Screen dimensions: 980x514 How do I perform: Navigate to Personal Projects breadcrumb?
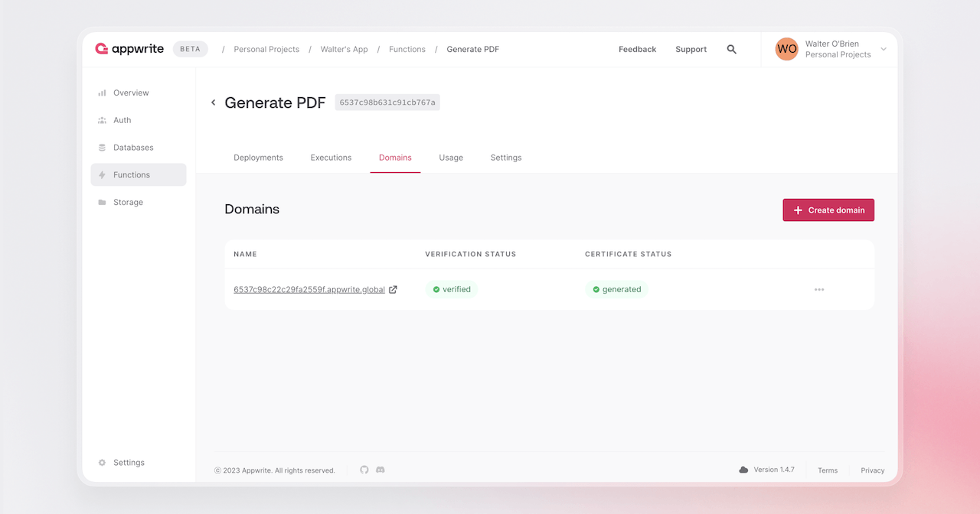266,49
